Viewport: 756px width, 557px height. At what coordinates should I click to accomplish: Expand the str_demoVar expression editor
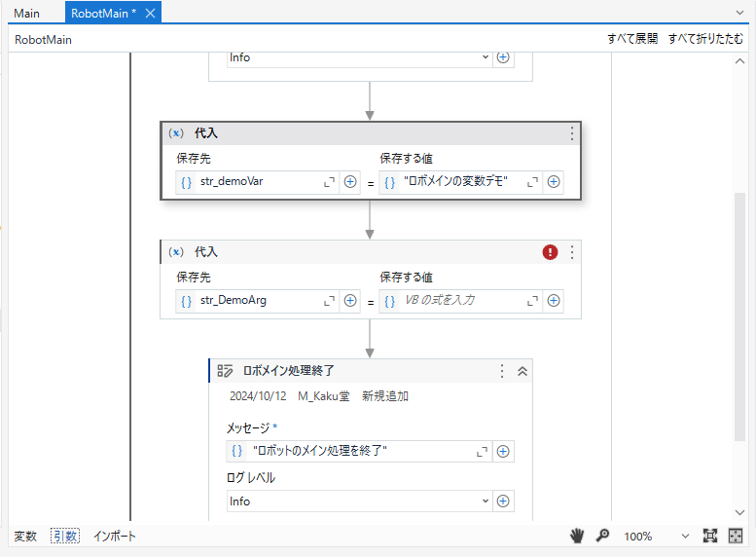click(x=329, y=182)
